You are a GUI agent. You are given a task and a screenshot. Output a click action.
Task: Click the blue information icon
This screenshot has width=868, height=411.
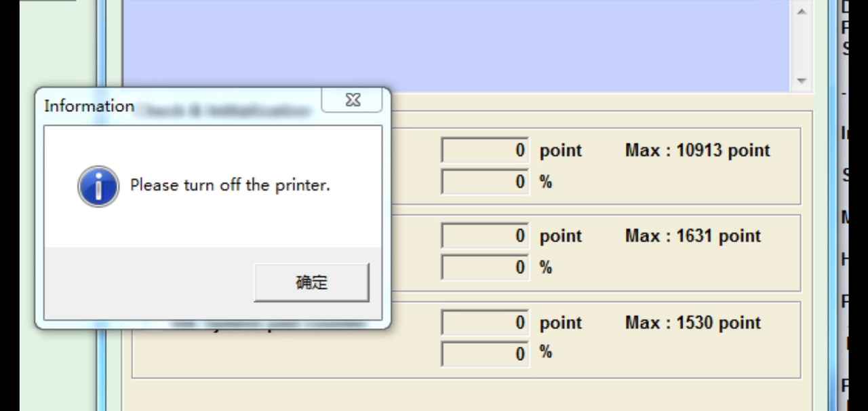coord(98,186)
